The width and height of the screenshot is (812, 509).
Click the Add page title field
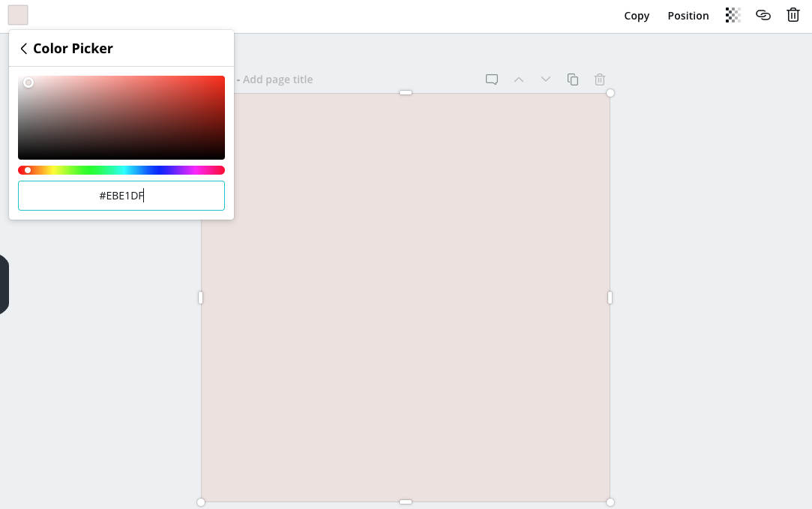click(277, 79)
